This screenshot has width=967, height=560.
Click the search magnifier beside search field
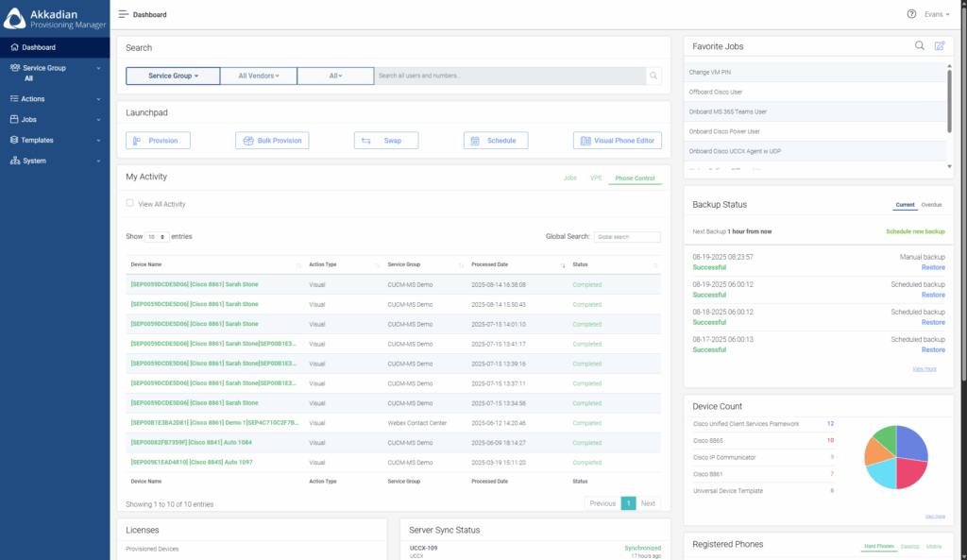coord(653,76)
